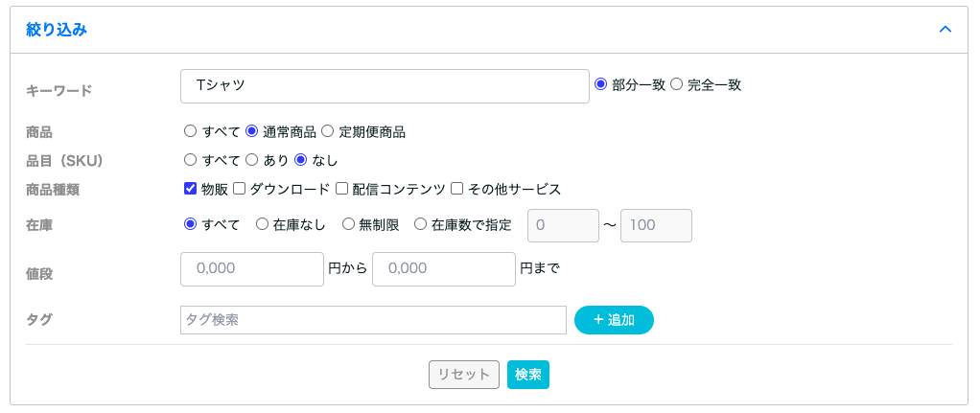This screenshot has height=413, width=980.
Task: Focus the タグ検索 input field
Action: tap(373, 320)
